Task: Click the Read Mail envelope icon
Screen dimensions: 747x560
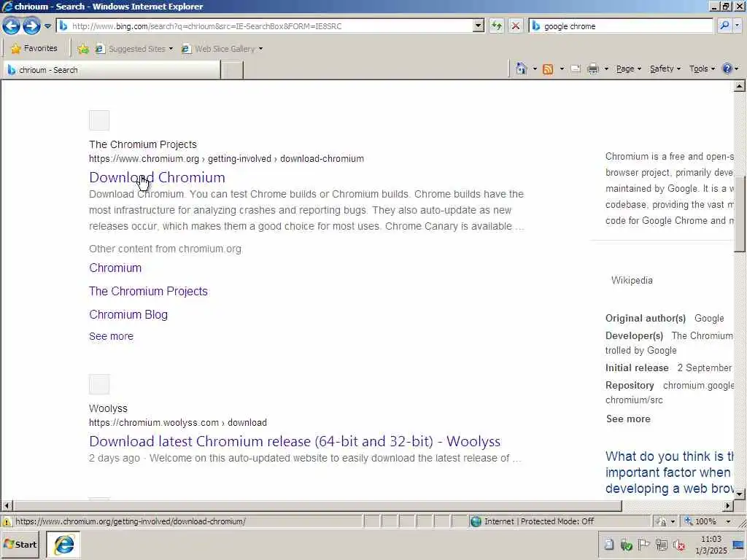Action: click(x=576, y=69)
